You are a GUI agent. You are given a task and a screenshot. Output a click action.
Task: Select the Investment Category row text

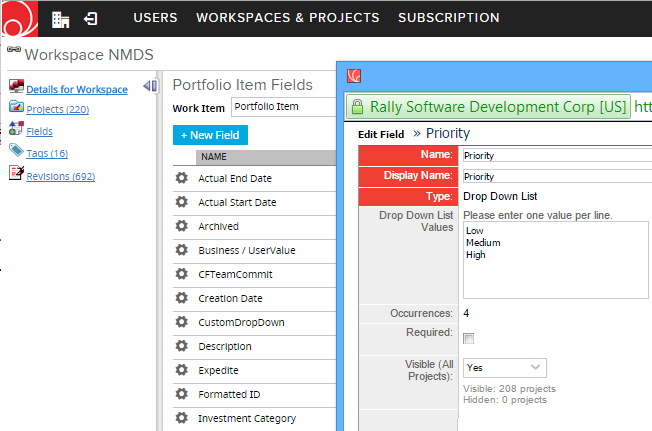click(x=247, y=418)
